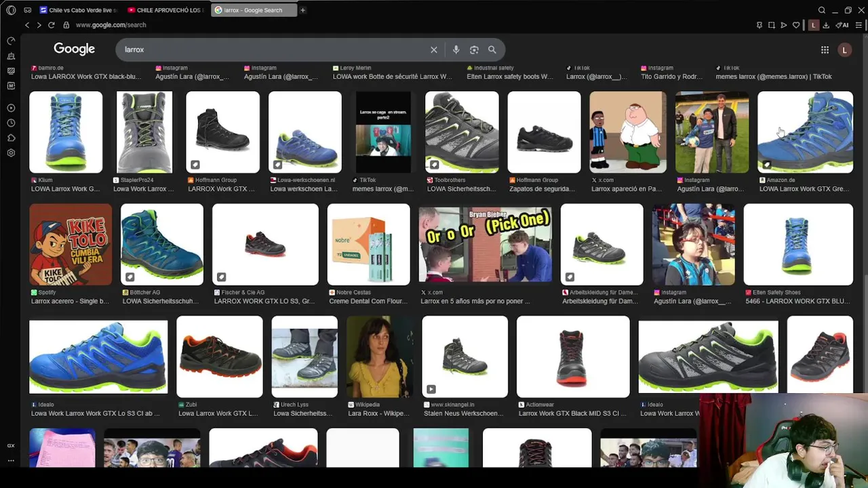This screenshot has height=488, width=868.
Task: Open GX Cleaner broom icon in sidebar
Action: pos(11,56)
